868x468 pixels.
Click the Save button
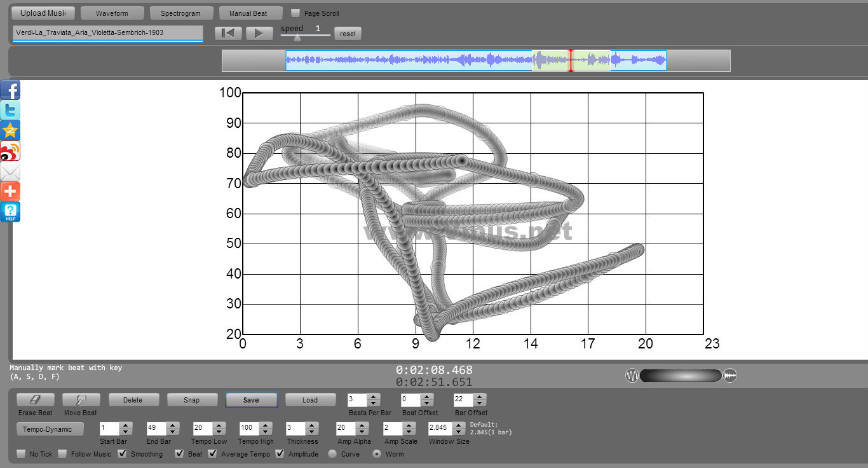[x=251, y=400]
